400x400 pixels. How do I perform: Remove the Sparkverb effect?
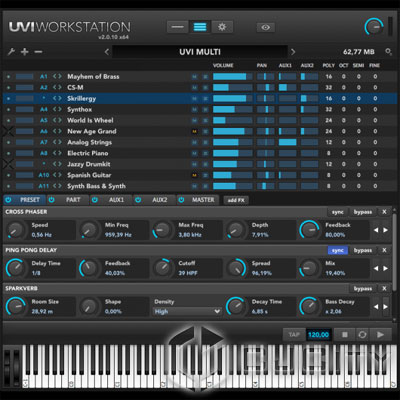(x=384, y=289)
